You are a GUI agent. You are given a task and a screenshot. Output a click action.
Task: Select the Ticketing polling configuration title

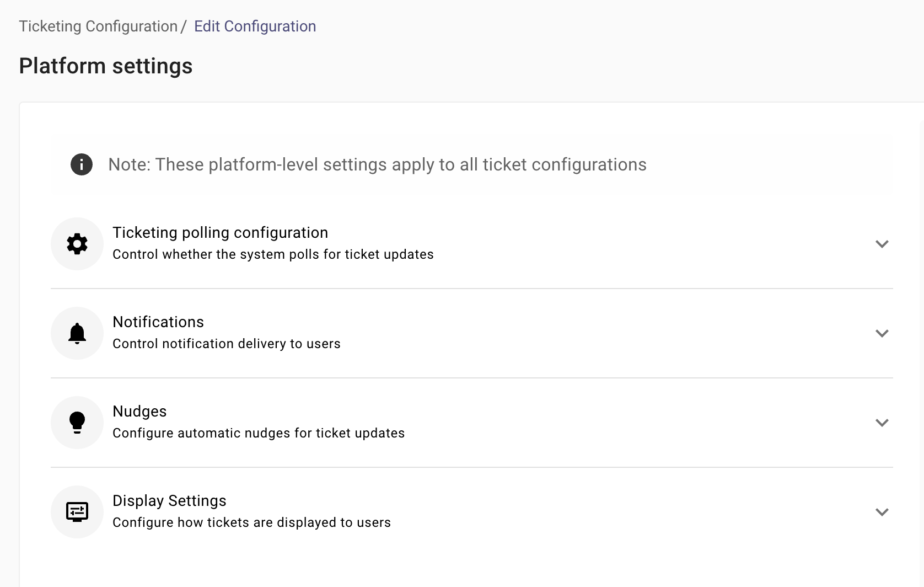[220, 233]
